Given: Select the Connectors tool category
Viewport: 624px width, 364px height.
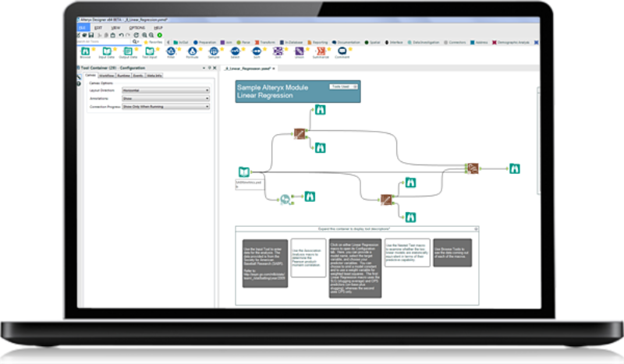Looking at the screenshot, I should click(x=455, y=42).
